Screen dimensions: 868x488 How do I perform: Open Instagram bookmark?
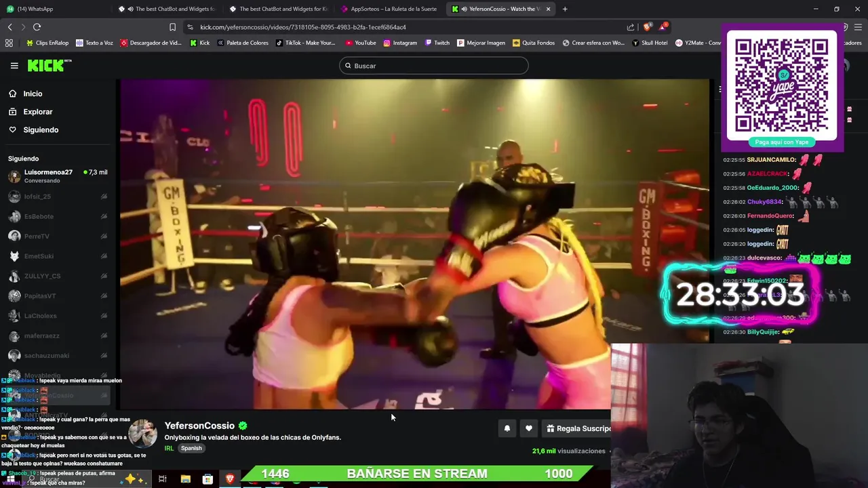400,43
